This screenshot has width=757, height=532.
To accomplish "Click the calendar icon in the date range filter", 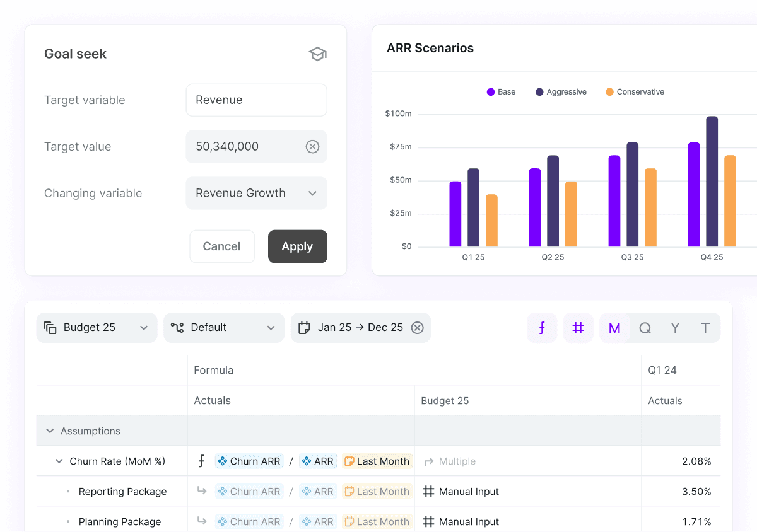I will [305, 327].
